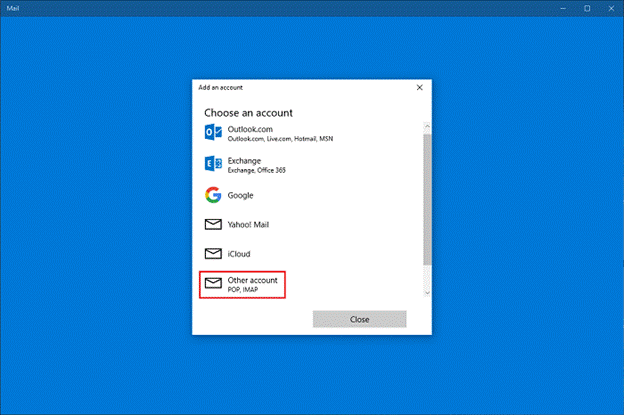Select the Other account entry text

point(253,280)
